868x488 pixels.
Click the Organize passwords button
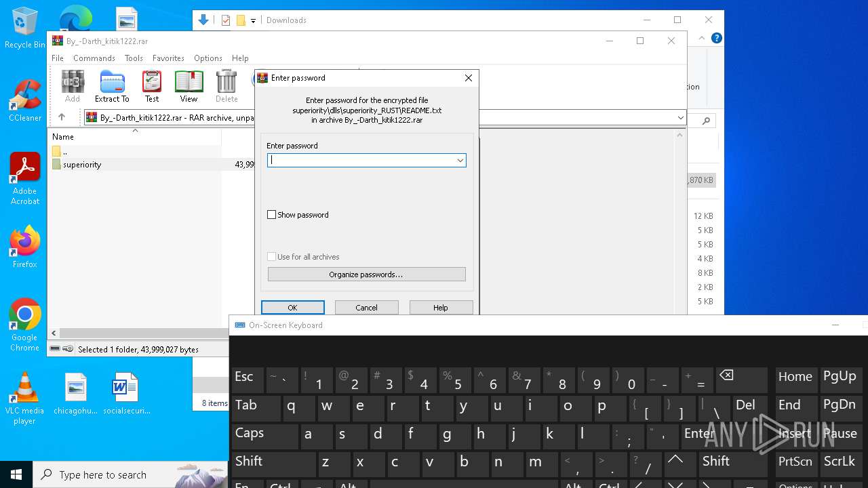coord(367,274)
